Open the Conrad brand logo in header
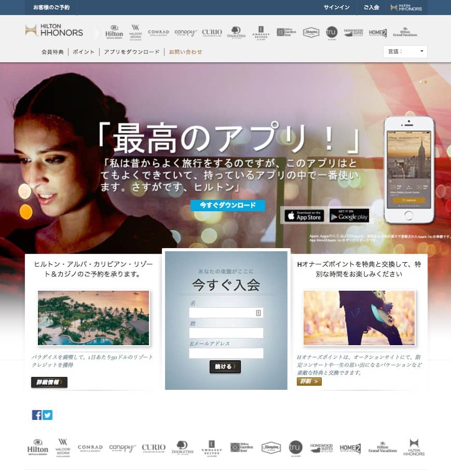Viewport: 451px width, 476px height. [x=158, y=32]
